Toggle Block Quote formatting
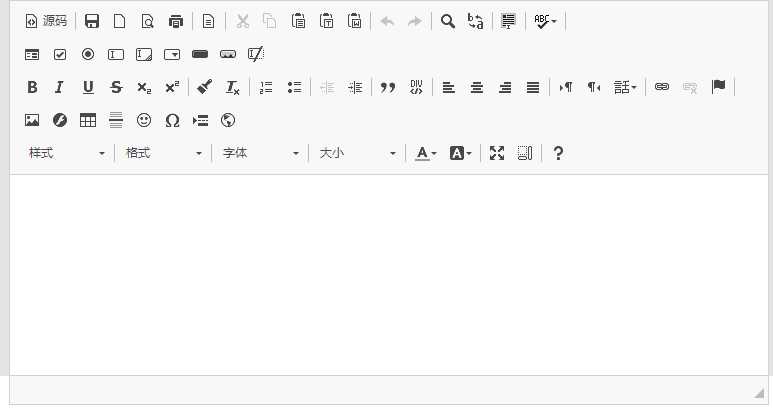This screenshot has height=417, width=773. point(388,87)
